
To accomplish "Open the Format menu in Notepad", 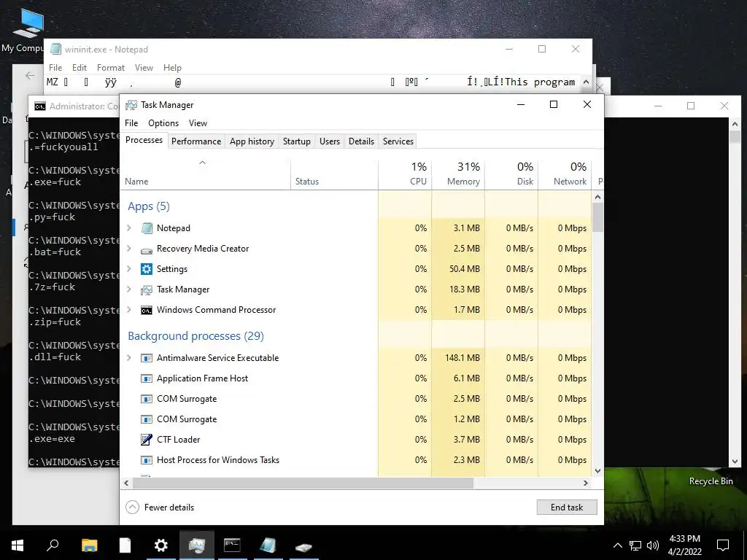I will tap(111, 68).
